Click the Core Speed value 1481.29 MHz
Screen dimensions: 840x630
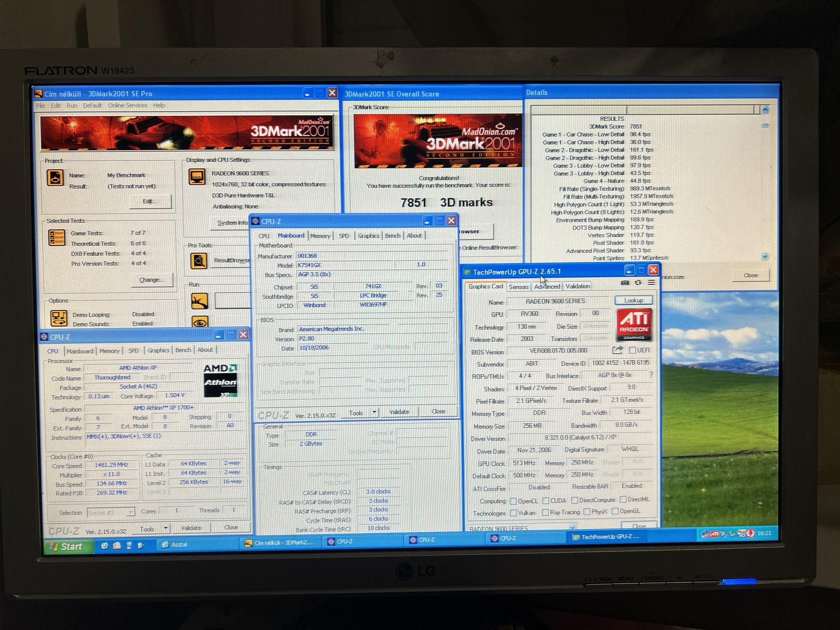coord(111,465)
